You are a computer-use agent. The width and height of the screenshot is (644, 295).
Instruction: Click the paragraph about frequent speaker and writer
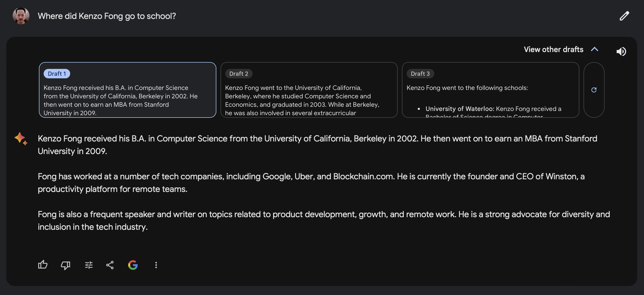(x=324, y=221)
